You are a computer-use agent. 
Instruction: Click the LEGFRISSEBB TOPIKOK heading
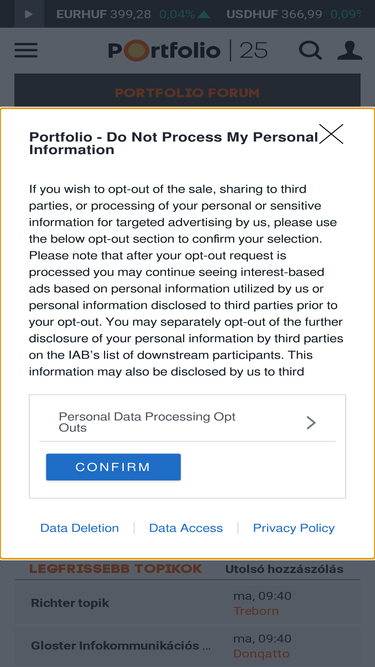pyautogui.click(x=116, y=569)
